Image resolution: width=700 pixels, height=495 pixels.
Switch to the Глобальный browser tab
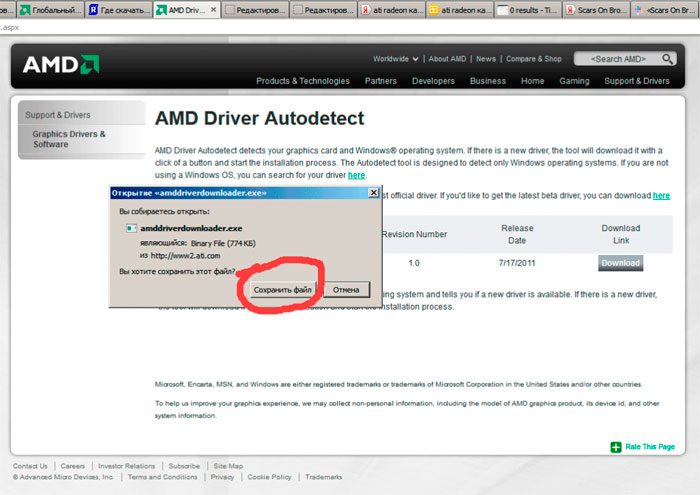pos(50,10)
